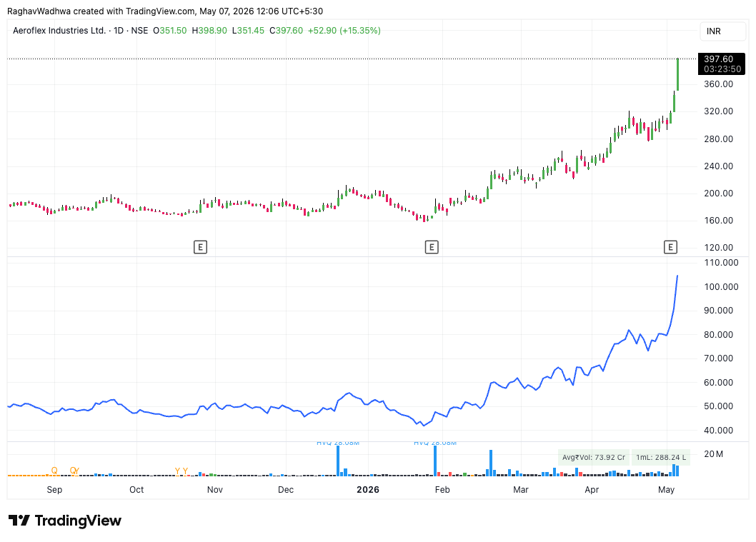756x542 pixels.
Task: Click the 200.00 price axis label
Action: pos(718,194)
